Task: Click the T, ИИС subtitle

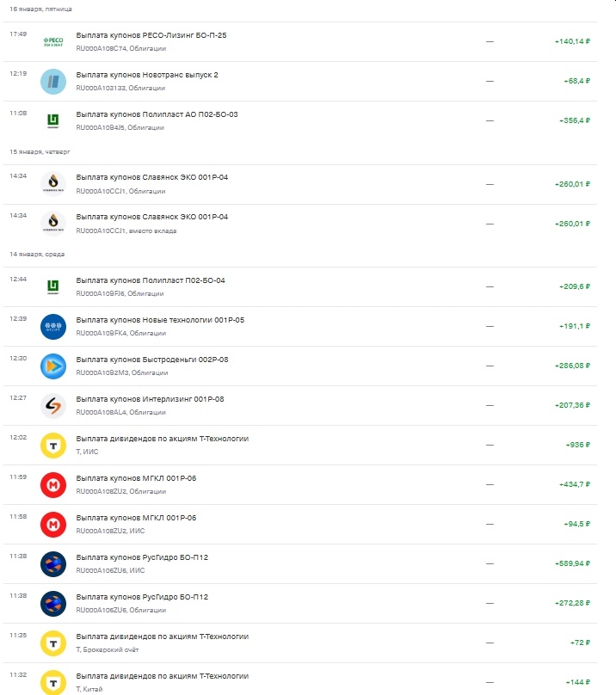Action: [87, 452]
